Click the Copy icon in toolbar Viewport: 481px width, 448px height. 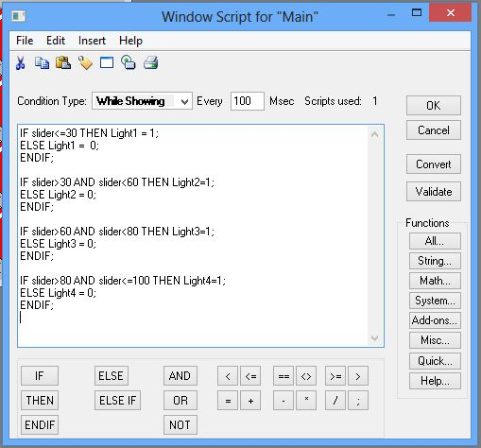click(x=42, y=62)
